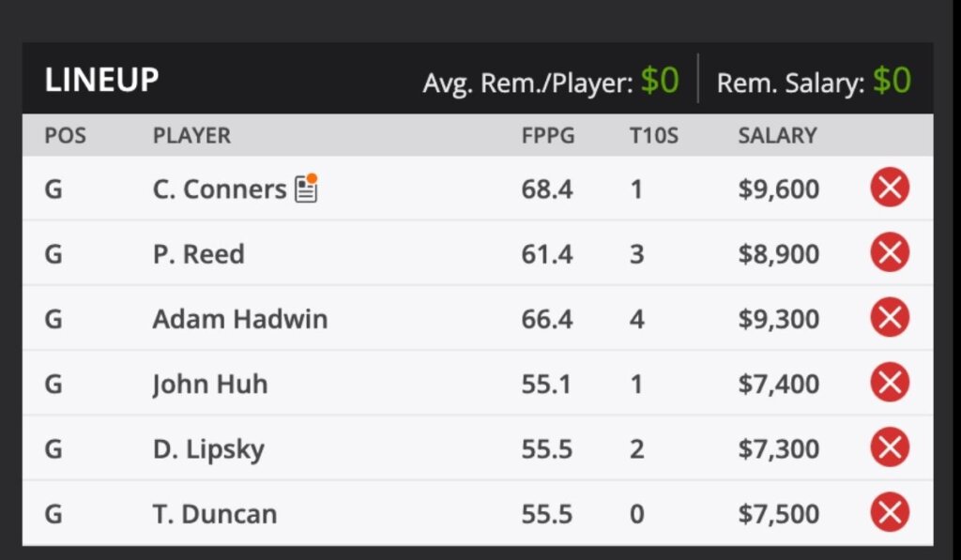Remove P. Reed from the lineup

coord(889,253)
